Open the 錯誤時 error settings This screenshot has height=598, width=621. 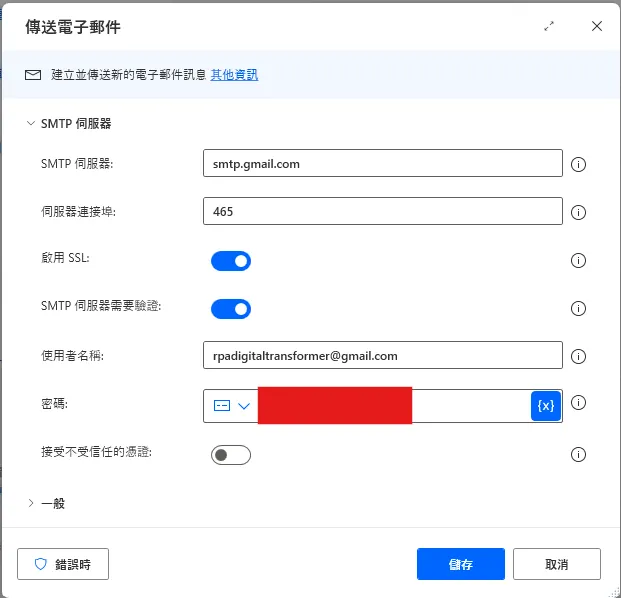63,564
